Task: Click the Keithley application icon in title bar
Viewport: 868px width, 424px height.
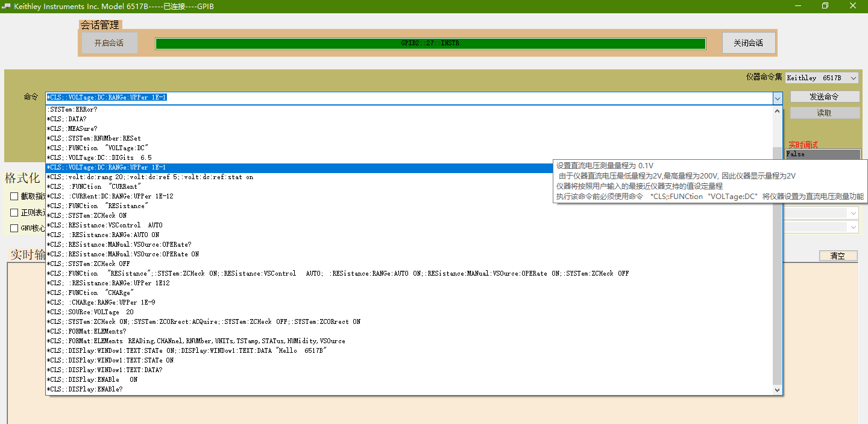Action: [6, 6]
